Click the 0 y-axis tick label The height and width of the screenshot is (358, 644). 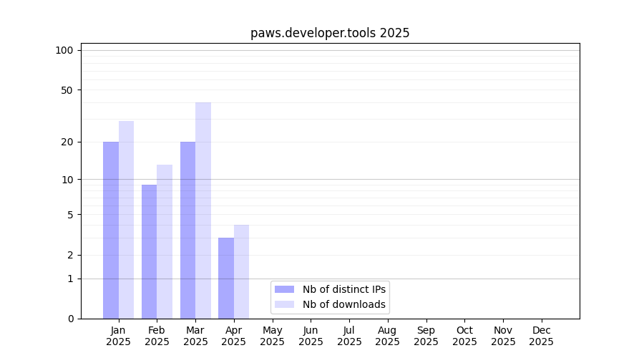pos(70,319)
